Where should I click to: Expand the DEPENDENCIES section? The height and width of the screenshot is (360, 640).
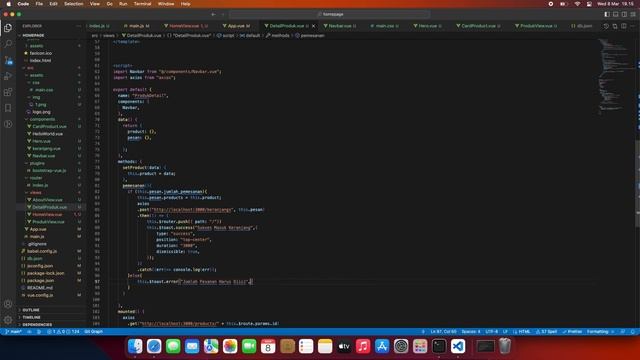click(x=37, y=324)
